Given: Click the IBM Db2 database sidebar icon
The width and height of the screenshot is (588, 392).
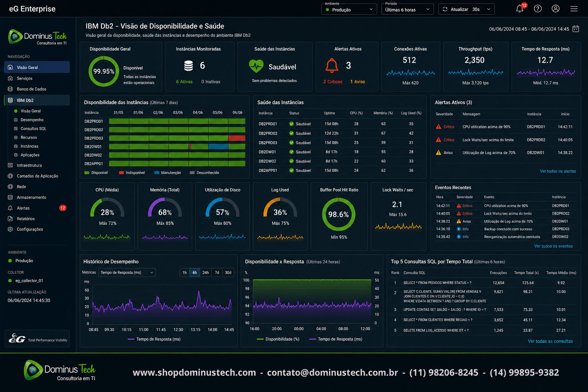Looking at the screenshot, I should 10,100.
